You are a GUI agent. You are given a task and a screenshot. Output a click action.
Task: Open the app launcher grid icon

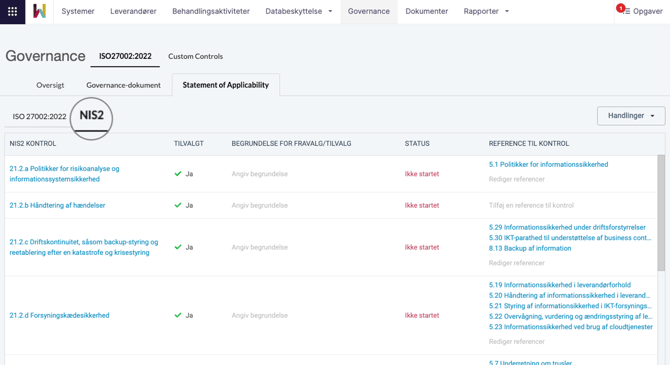click(x=12, y=12)
